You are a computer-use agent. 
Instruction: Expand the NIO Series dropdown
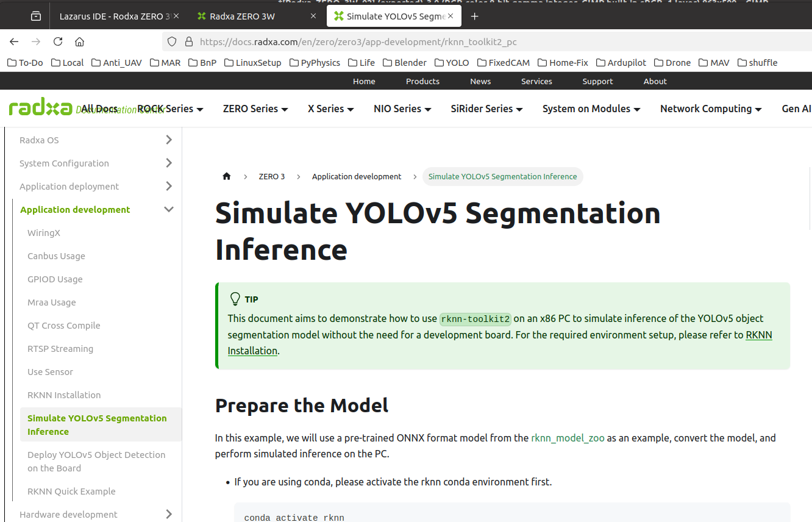[402, 109]
